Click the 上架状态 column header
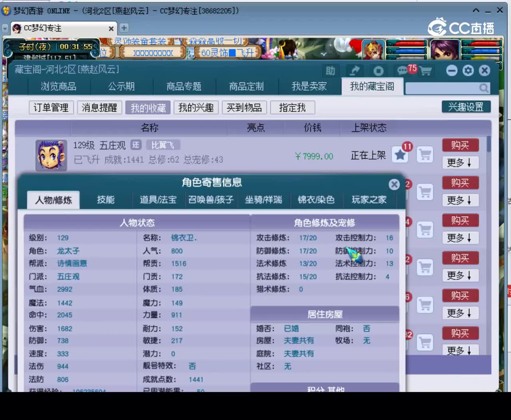The image size is (511, 420). coord(369,128)
